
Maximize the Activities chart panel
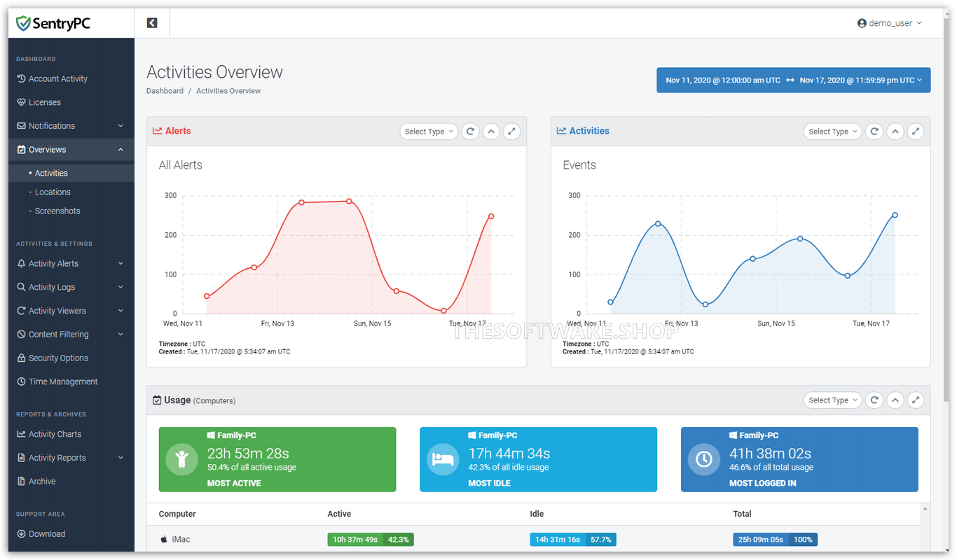pos(916,132)
